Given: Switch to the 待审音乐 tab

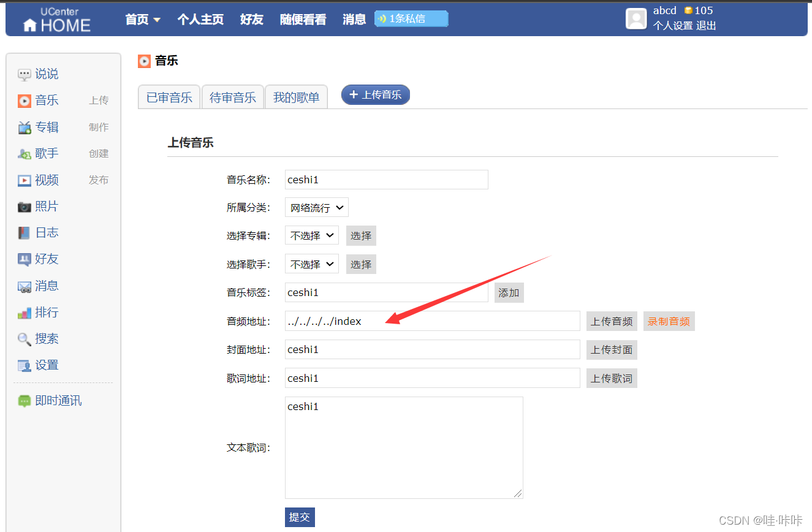Looking at the screenshot, I should pos(233,97).
